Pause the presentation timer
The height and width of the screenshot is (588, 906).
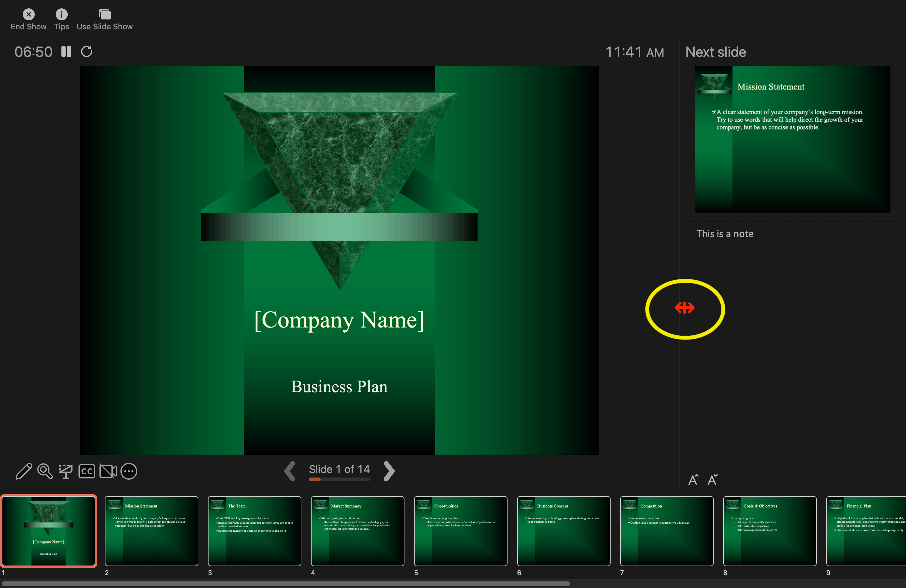click(x=66, y=52)
